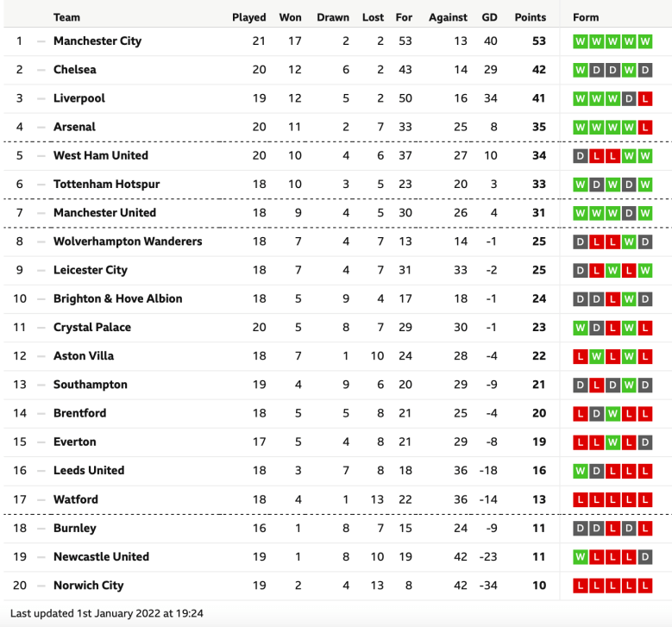Click the Played column header
672x627 pixels.
(x=248, y=17)
